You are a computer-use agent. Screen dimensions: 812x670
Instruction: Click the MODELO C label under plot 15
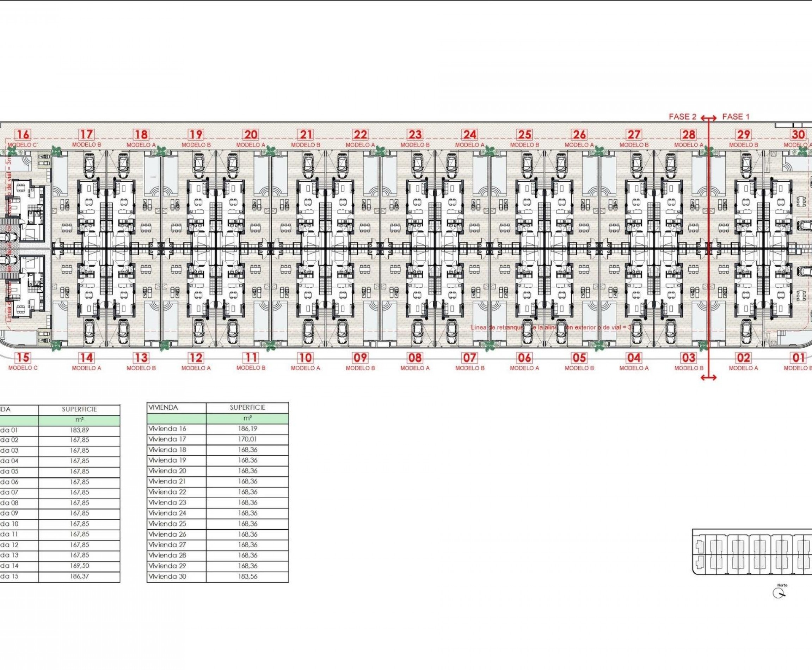[23, 368]
